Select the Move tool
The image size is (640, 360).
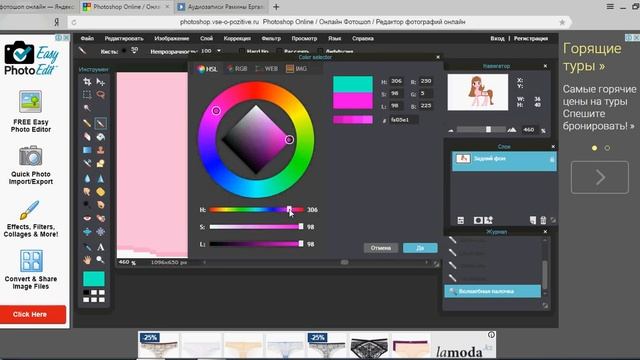tap(100, 82)
